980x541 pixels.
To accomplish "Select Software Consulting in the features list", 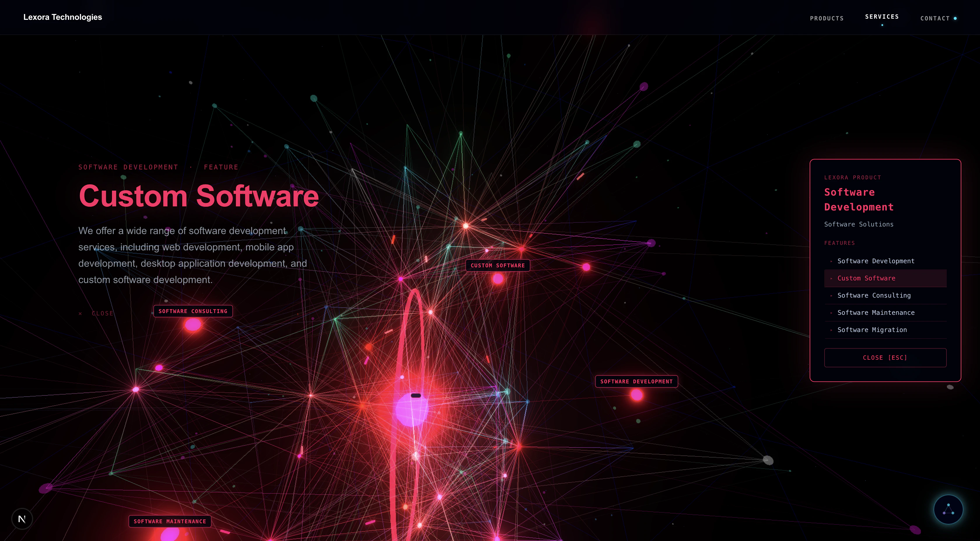I will [x=885, y=295].
